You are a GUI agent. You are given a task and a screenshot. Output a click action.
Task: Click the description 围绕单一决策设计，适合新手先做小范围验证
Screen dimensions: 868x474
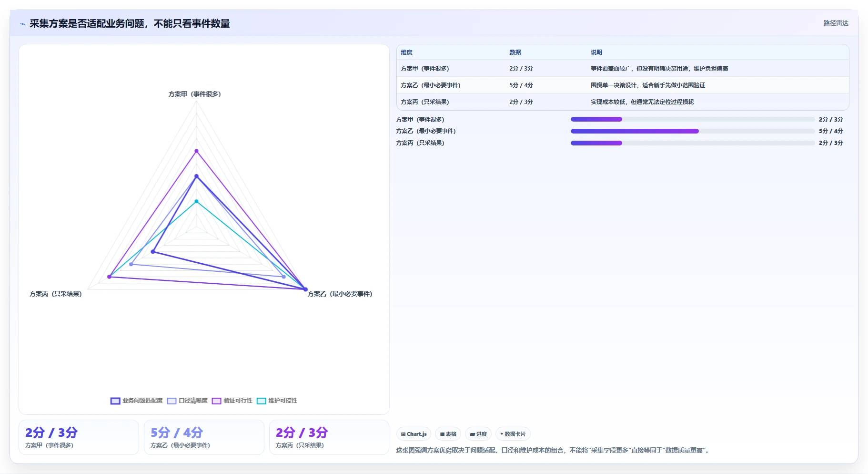[x=648, y=85]
